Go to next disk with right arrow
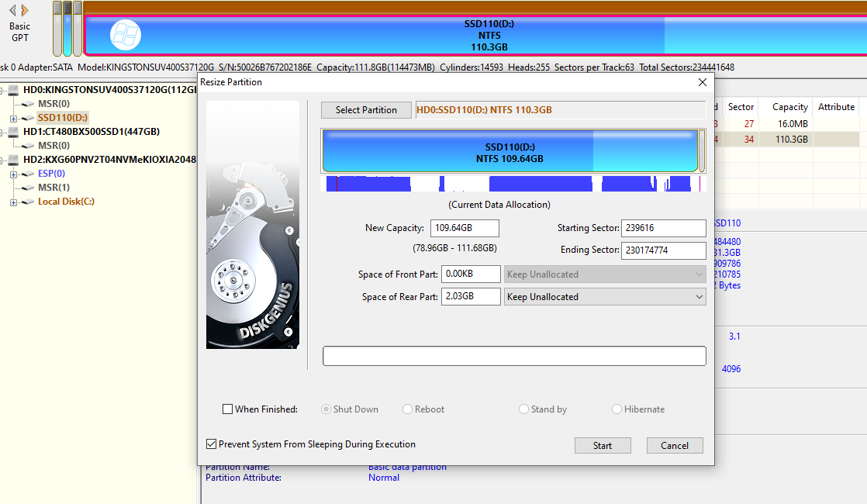The image size is (867, 504). [25, 10]
